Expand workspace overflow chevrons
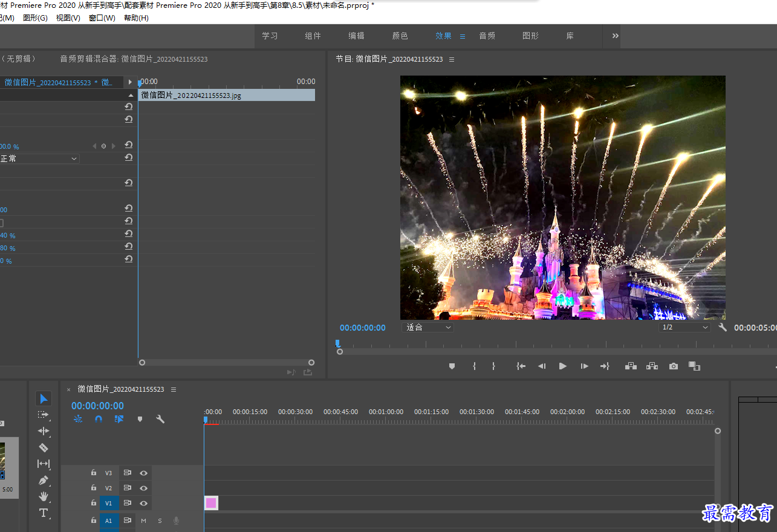777x532 pixels. 615,36
